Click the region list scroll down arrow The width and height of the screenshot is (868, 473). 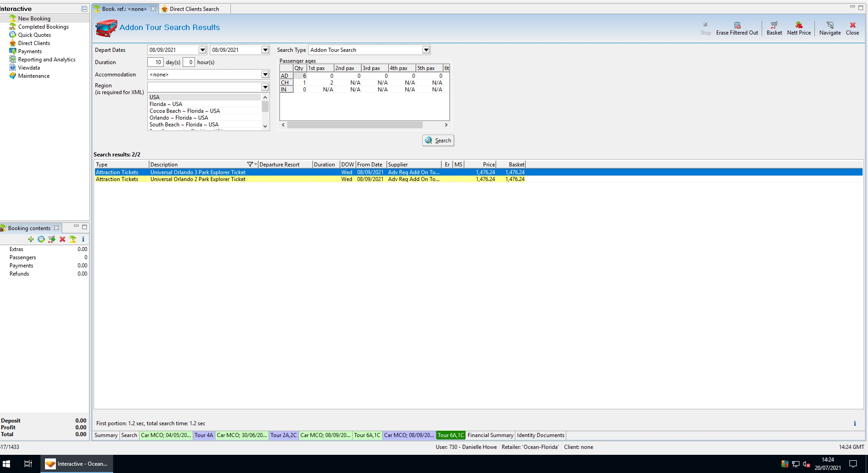pos(265,126)
